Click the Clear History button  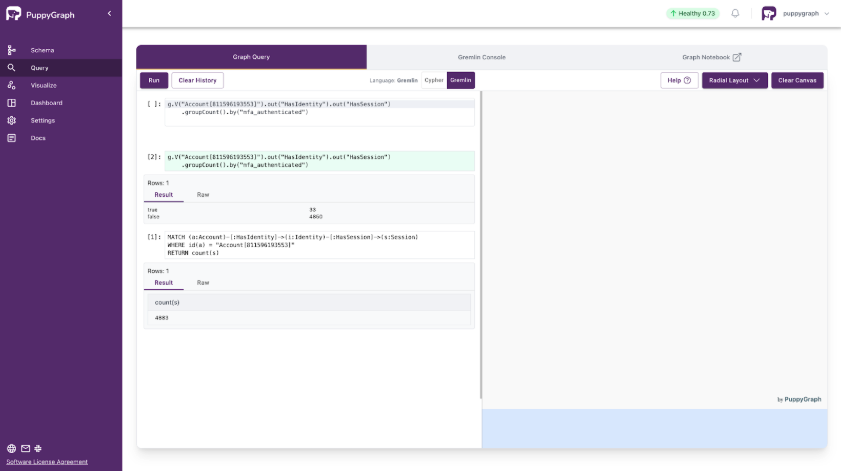(x=197, y=80)
